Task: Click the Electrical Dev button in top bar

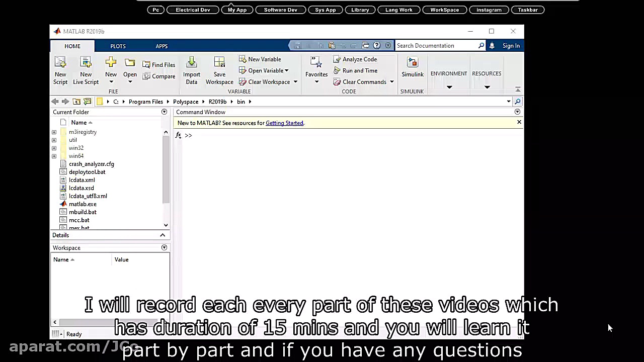Action: [193, 10]
